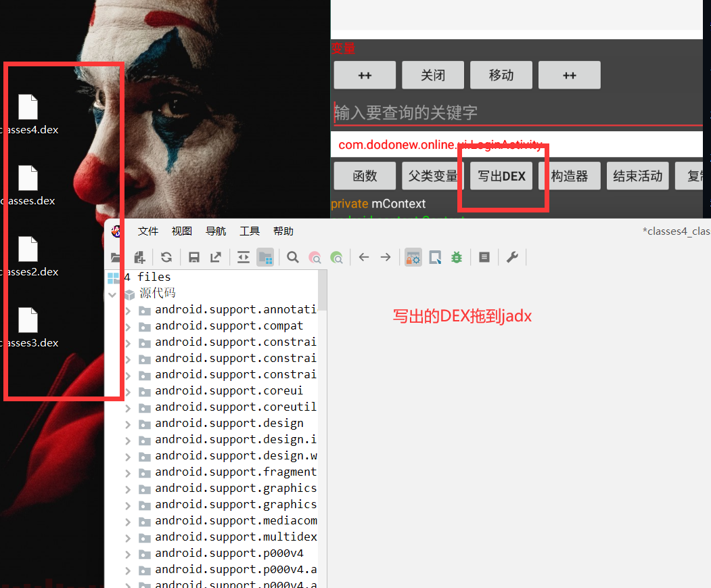Click the export project icon

coord(216,257)
